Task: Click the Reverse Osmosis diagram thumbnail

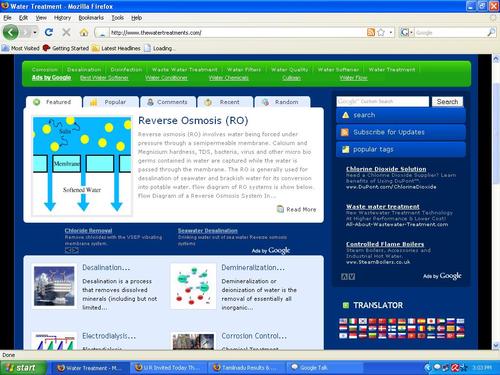Action: click(x=82, y=166)
